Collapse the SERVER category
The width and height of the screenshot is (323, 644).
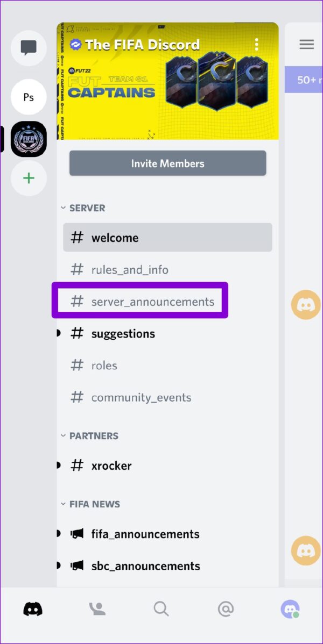[83, 208]
